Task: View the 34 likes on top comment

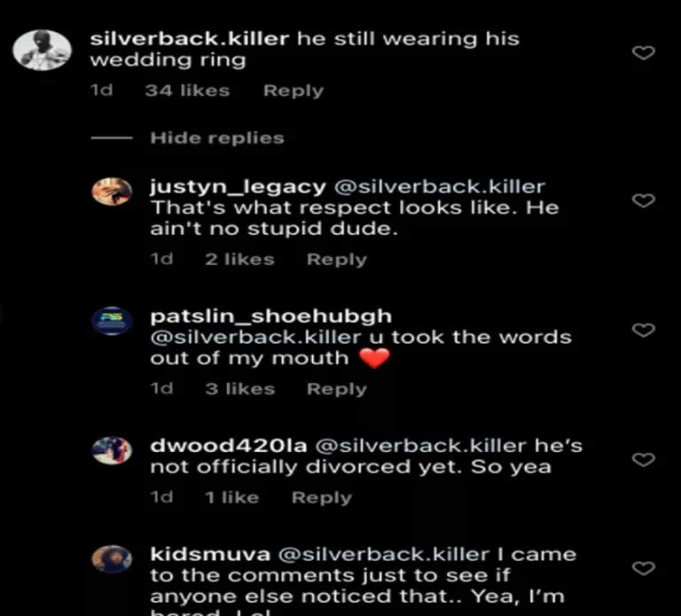Action: pos(187,90)
